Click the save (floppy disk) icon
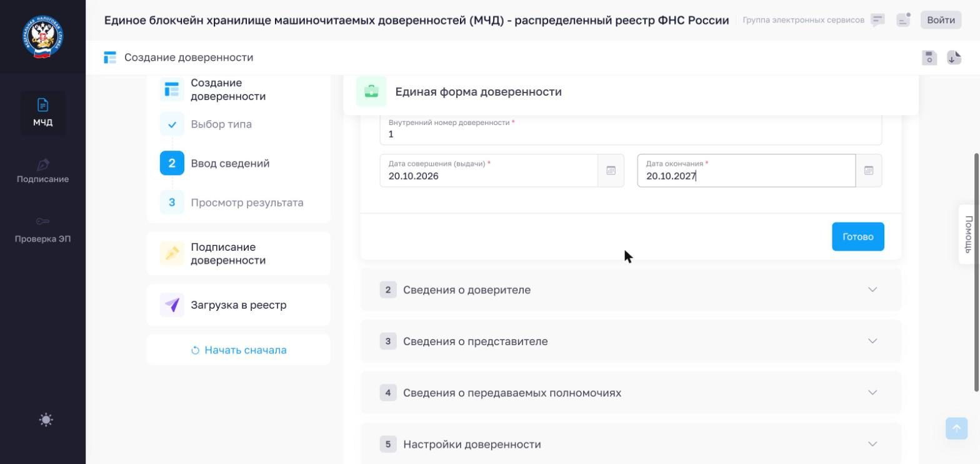The height and width of the screenshot is (464, 980). pyautogui.click(x=929, y=58)
